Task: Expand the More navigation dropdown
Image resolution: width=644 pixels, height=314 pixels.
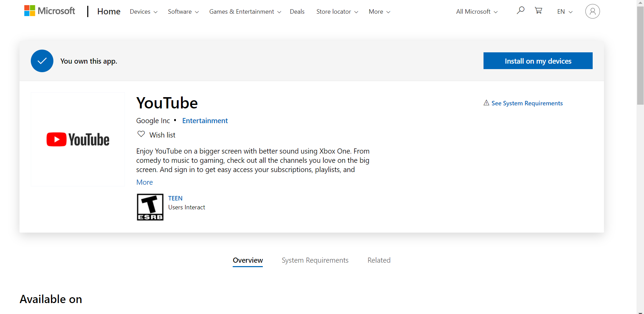Action: [379, 12]
